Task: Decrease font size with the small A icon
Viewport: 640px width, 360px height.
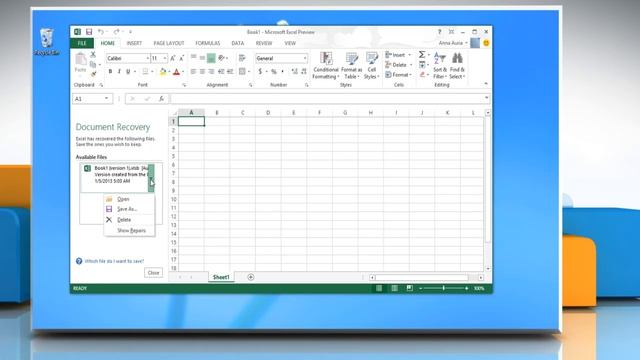Action: tap(182, 58)
